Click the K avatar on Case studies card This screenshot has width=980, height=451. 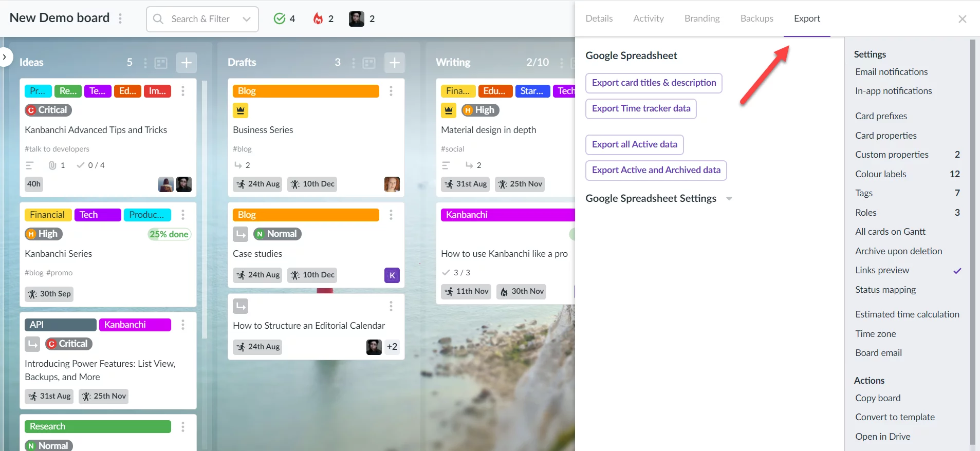click(x=392, y=275)
